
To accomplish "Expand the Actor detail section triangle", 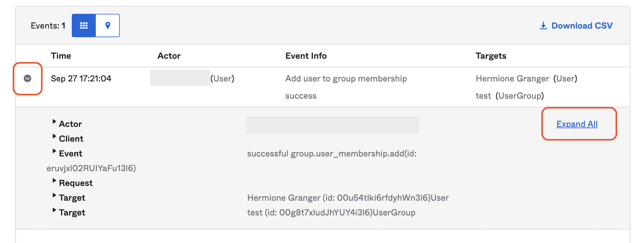I will (x=54, y=122).
